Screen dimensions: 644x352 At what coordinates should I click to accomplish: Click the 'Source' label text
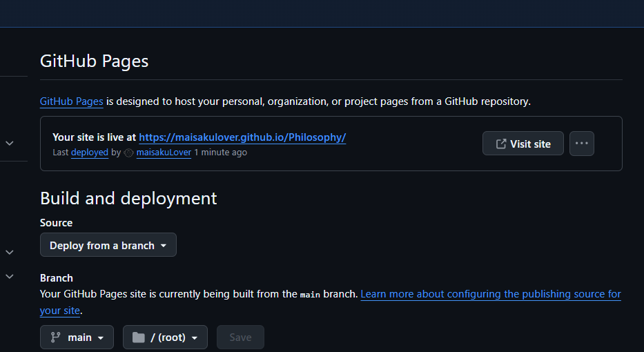tap(57, 223)
